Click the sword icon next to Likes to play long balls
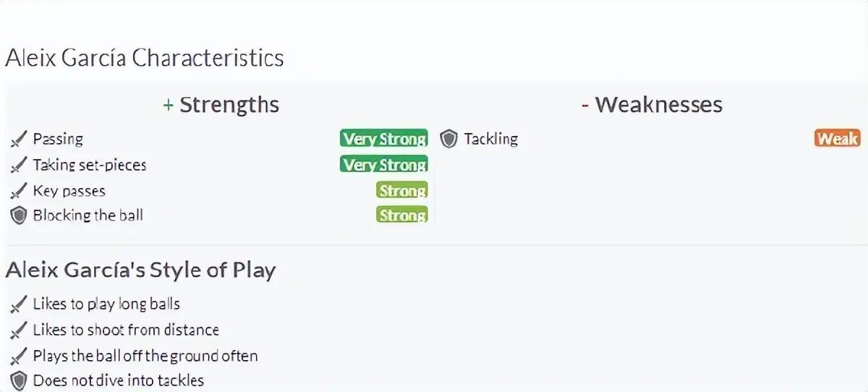This screenshot has height=392, width=868. 19,304
